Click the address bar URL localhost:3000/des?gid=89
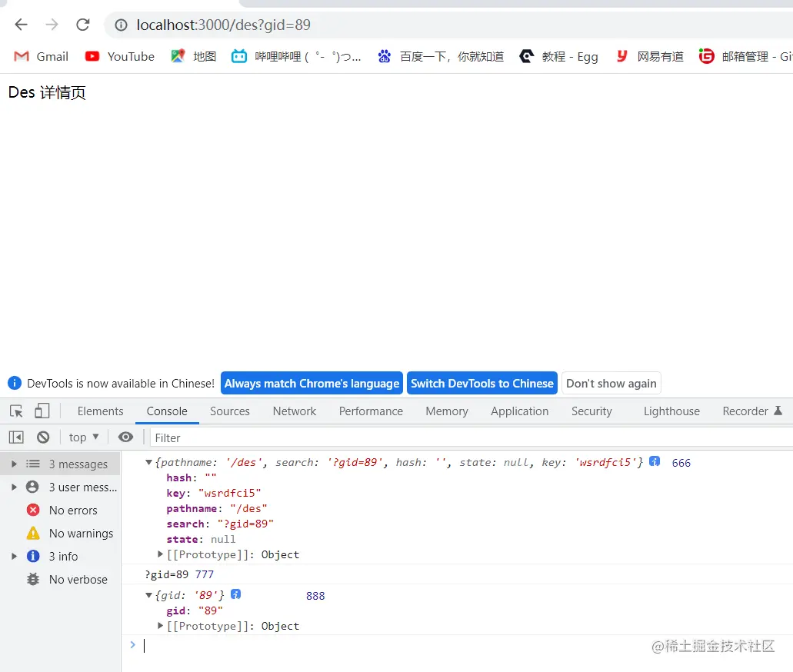Viewport: 793px width, 672px height. click(x=223, y=25)
